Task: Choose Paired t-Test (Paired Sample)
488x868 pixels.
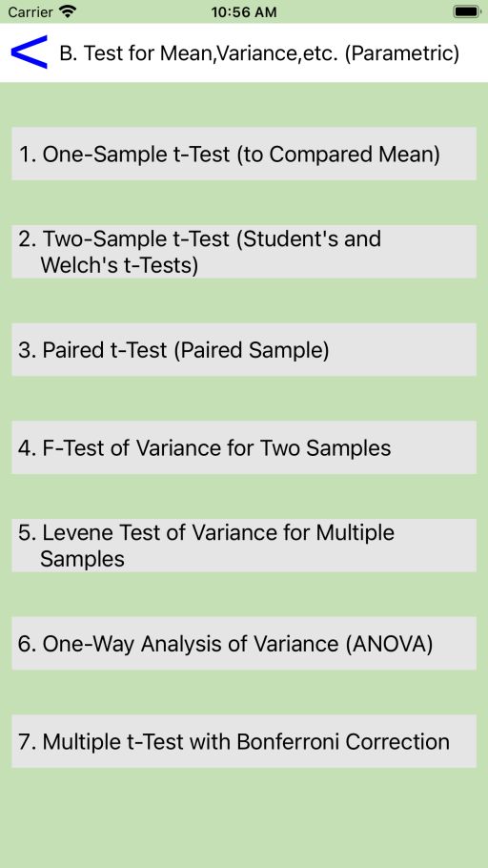Action: (244, 350)
